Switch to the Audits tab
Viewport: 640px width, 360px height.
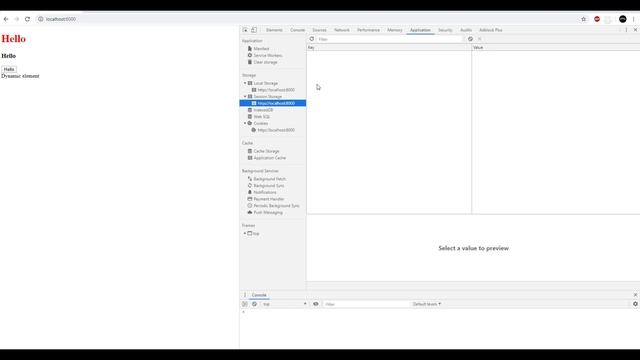(466, 30)
